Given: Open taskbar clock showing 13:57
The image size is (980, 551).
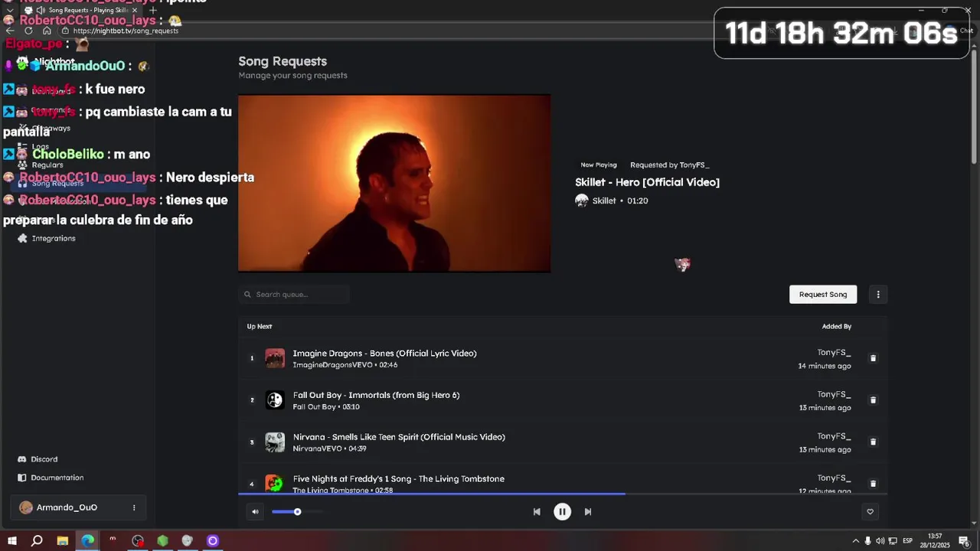Looking at the screenshot, I should click(935, 541).
